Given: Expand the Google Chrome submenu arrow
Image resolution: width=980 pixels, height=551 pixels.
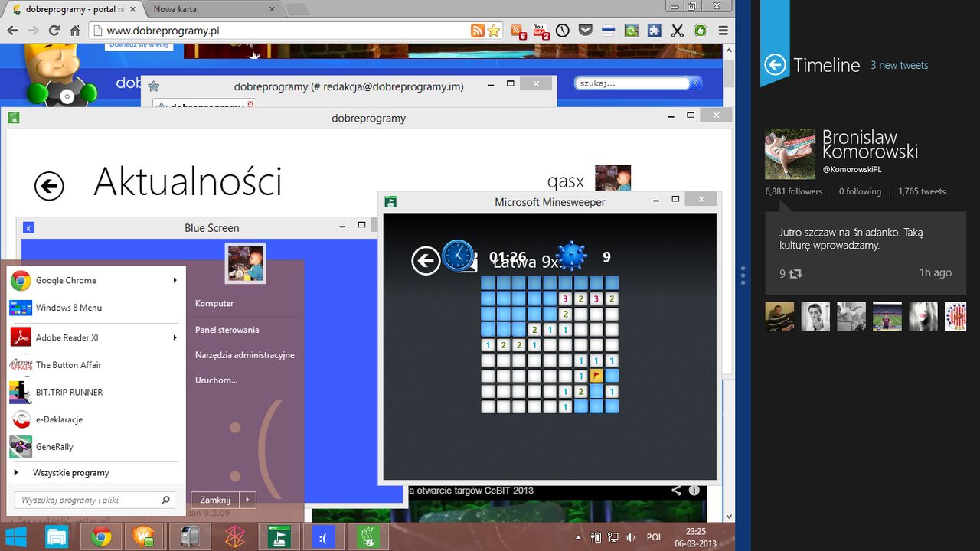Looking at the screenshot, I should 175,280.
